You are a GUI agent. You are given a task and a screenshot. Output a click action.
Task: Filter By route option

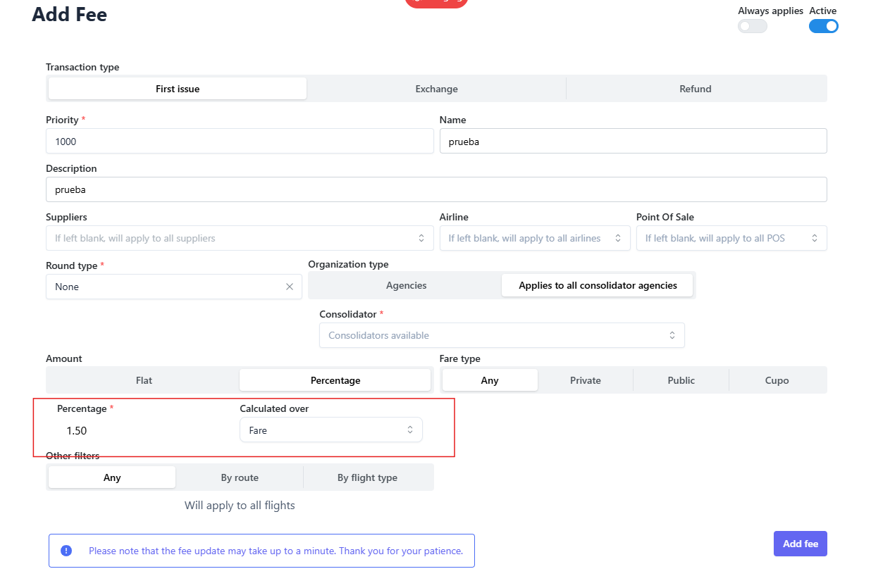tap(240, 477)
